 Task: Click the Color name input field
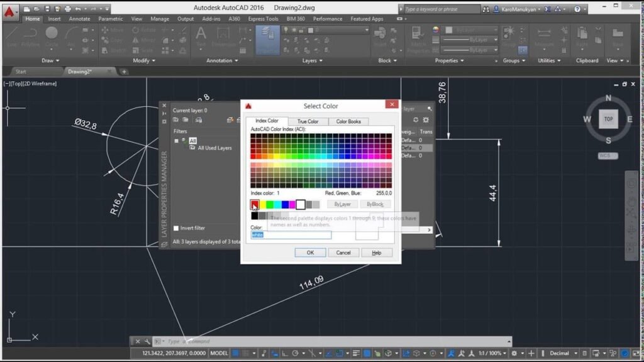(x=291, y=235)
